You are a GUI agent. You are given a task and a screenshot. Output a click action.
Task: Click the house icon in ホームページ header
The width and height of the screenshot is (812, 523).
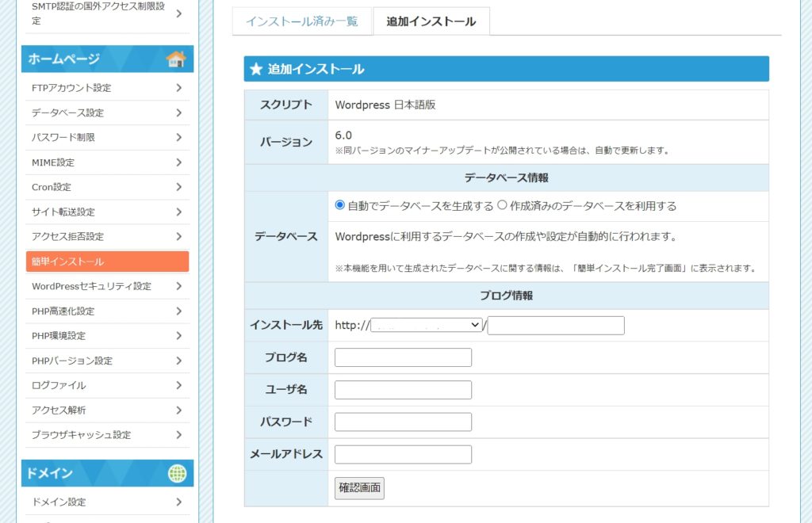(176, 59)
